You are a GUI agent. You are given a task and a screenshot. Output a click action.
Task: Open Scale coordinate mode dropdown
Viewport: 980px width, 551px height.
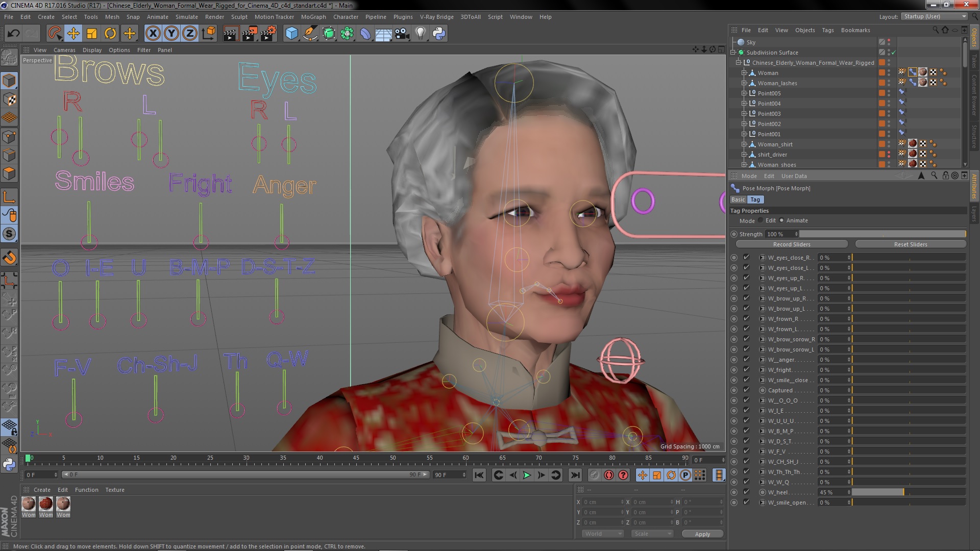click(652, 534)
